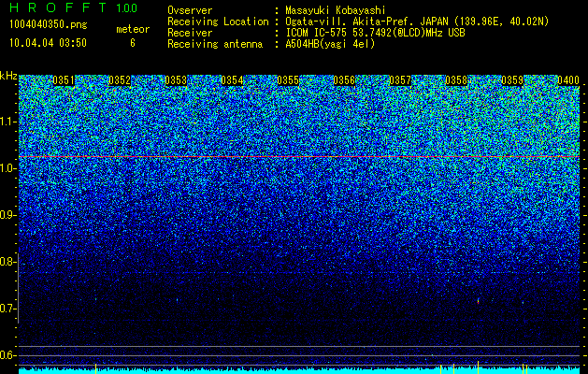The width and height of the screenshot is (588, 374).
Task: Click the 'Receiving antenna' label
Action: pos(215,44)
